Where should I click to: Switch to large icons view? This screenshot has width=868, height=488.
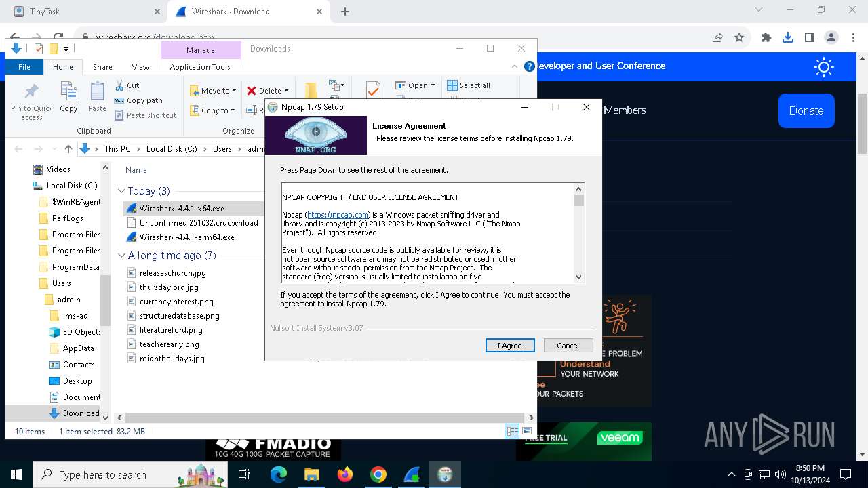coord(526,431)
